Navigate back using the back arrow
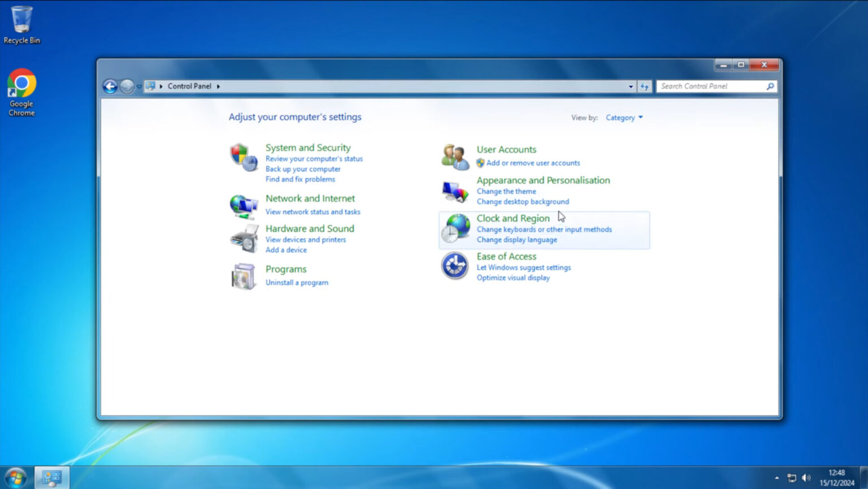The height and width of the screenshot is (489, 868). click(111, 86)
